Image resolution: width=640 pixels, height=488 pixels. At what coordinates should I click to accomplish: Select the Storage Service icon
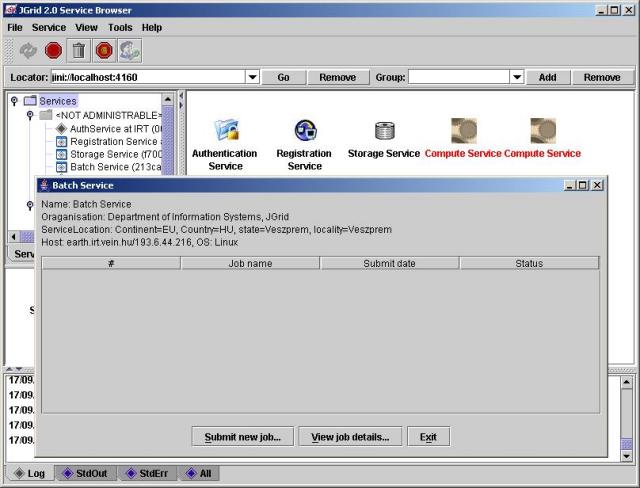click(x=384, y=131)
